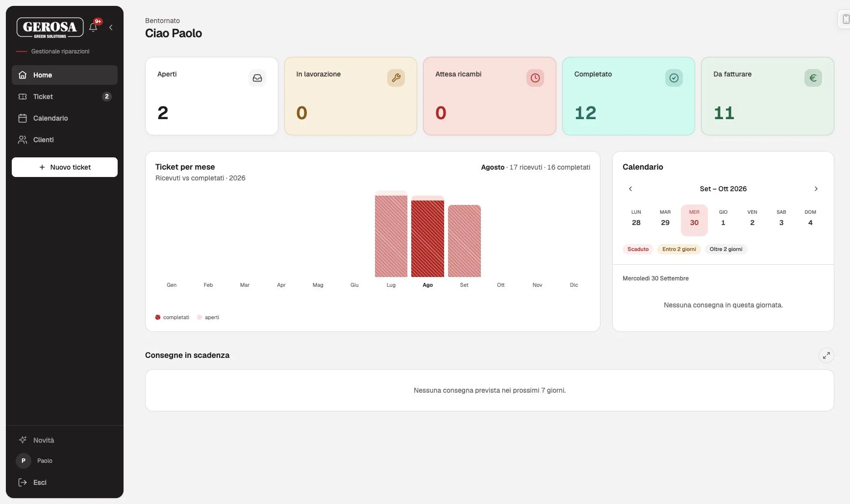
Task: Open the Novità sparkle entry
Action: pyautogui.click(x=65, y=440)
